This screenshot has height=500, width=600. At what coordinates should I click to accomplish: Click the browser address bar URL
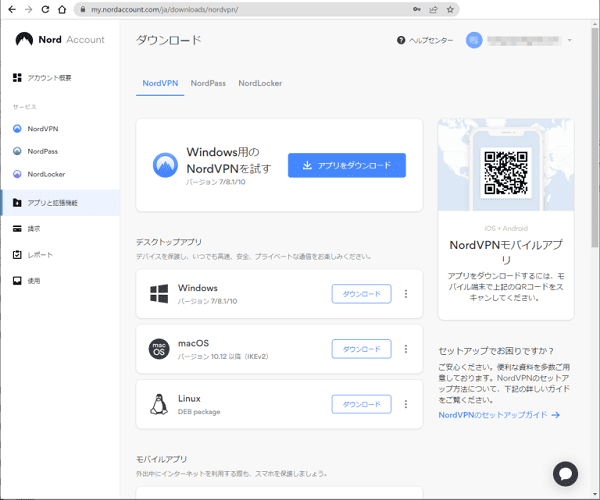coord(165,10)
